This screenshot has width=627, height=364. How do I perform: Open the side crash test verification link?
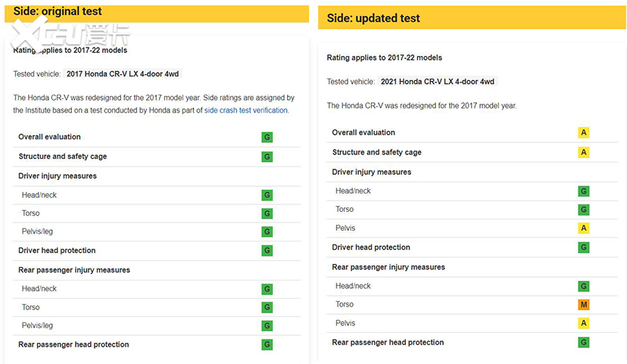point(246,110)
